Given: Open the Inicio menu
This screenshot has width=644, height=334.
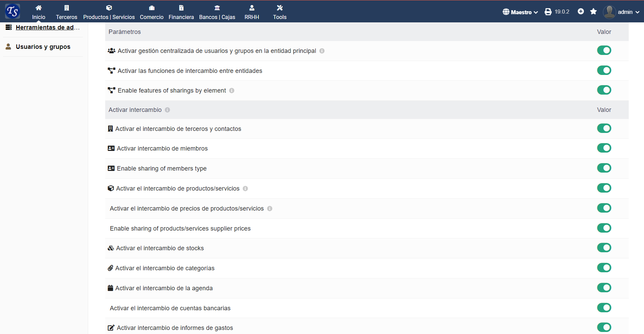Looking at the screenshot, I should tap(39, 17).
